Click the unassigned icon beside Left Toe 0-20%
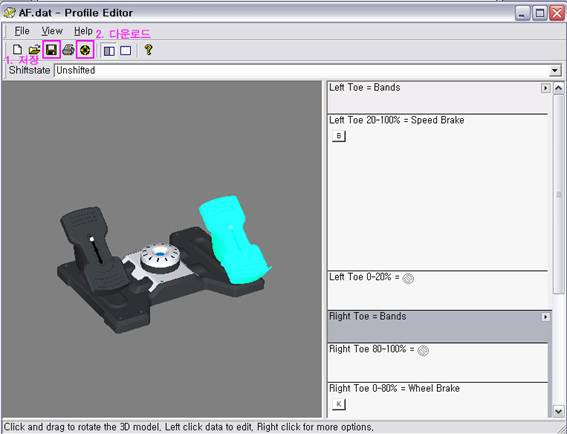 [x=408, y=278]
